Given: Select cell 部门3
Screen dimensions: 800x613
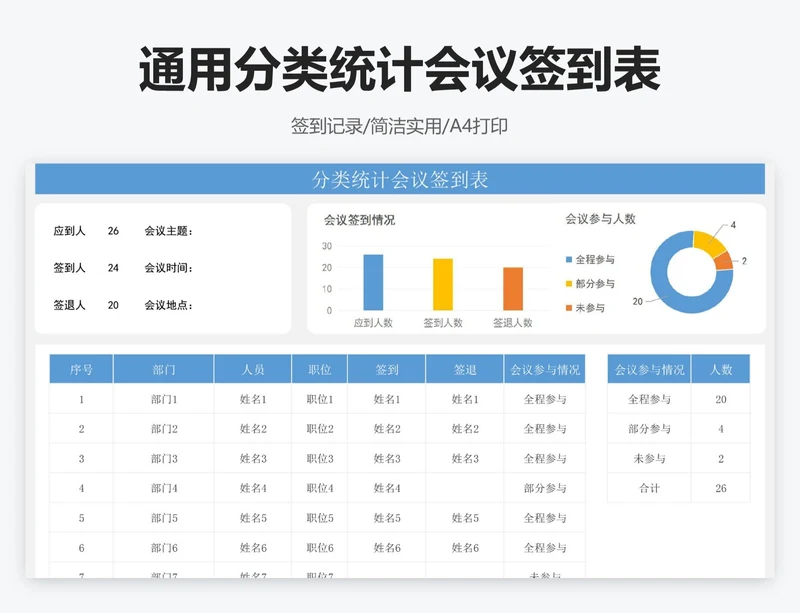Looking at the screenshot, I should (x=164, y=458).
